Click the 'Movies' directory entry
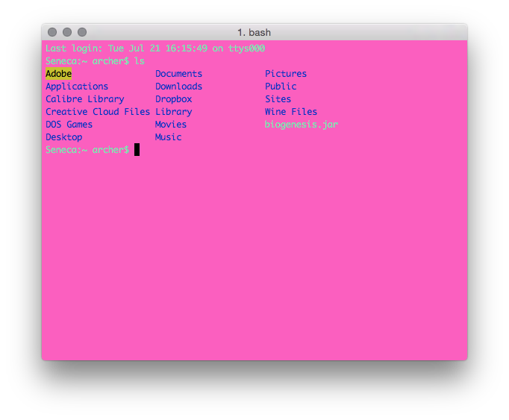509x420 pixels. [x=171, y=125]
